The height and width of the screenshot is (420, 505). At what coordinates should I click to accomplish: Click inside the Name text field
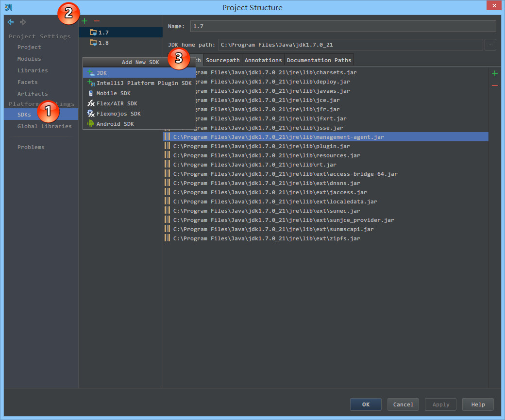342,26
